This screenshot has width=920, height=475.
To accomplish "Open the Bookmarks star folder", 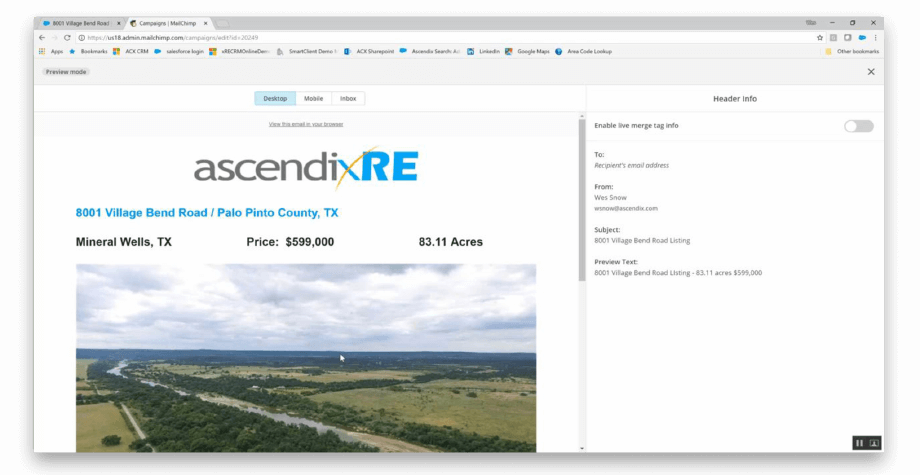I will coord(88,52).
